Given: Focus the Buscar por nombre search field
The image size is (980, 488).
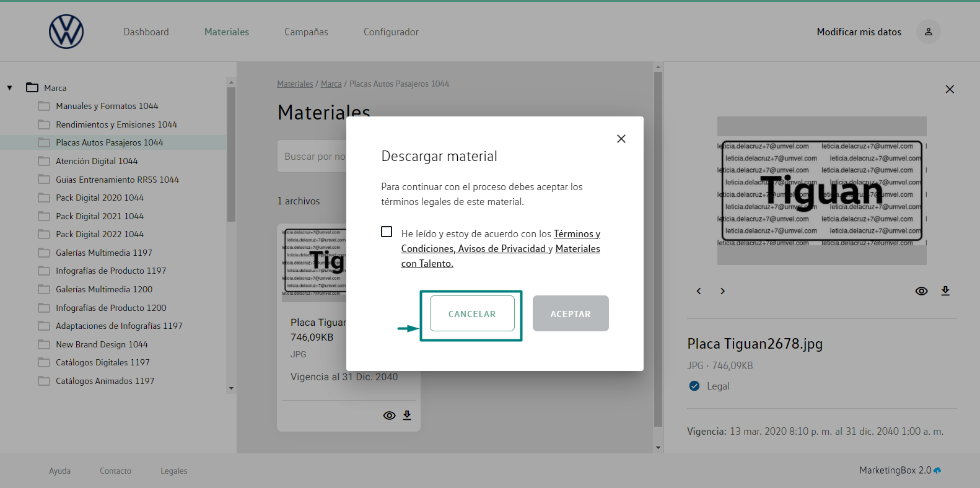Looking at the screenshot, I should point(312,156).
